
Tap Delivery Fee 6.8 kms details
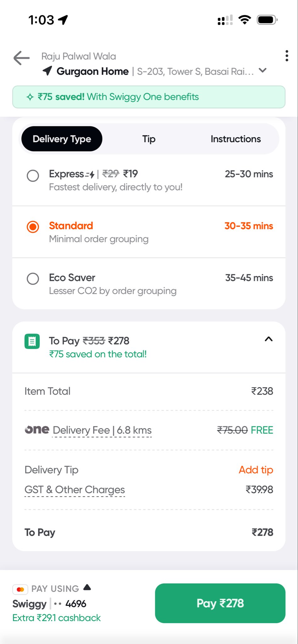coord(102,430)
